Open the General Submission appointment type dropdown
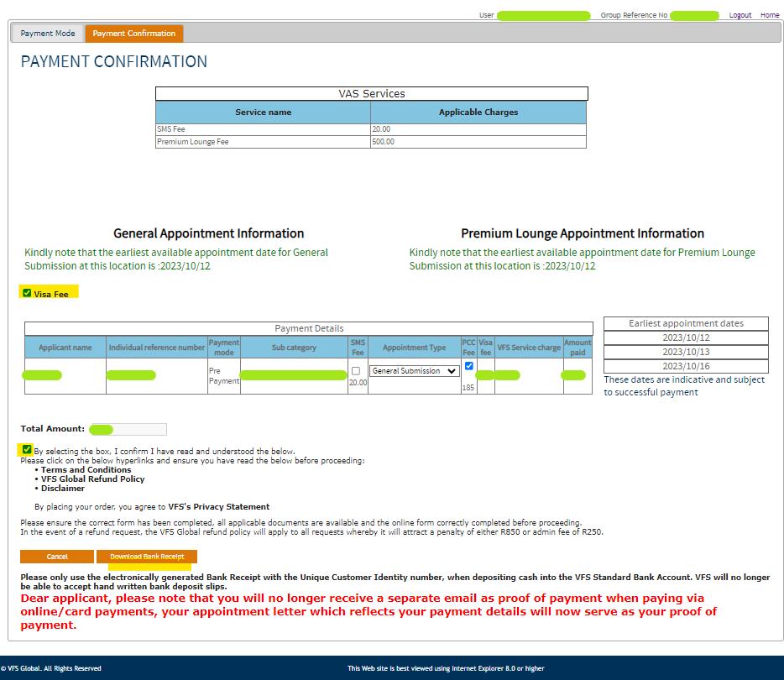This screenshot has width=784, height=680. point(414,371)
